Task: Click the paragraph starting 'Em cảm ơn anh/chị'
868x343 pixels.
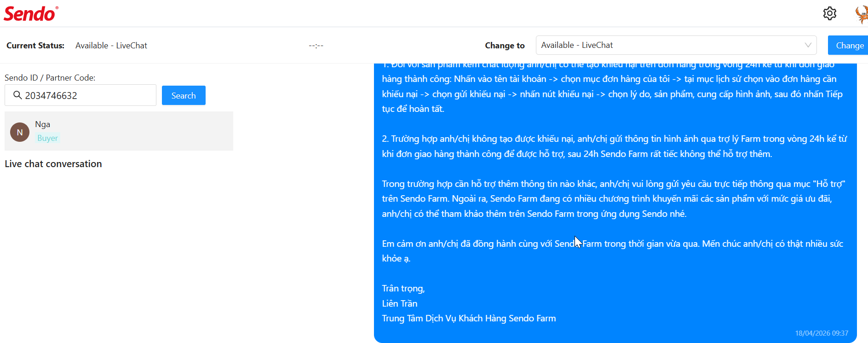Action: click(x=613, y=251)
